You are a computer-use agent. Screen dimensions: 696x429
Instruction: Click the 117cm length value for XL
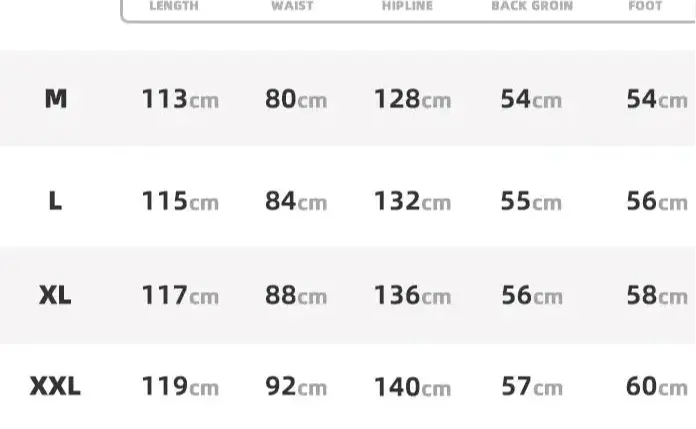[180, 295]
